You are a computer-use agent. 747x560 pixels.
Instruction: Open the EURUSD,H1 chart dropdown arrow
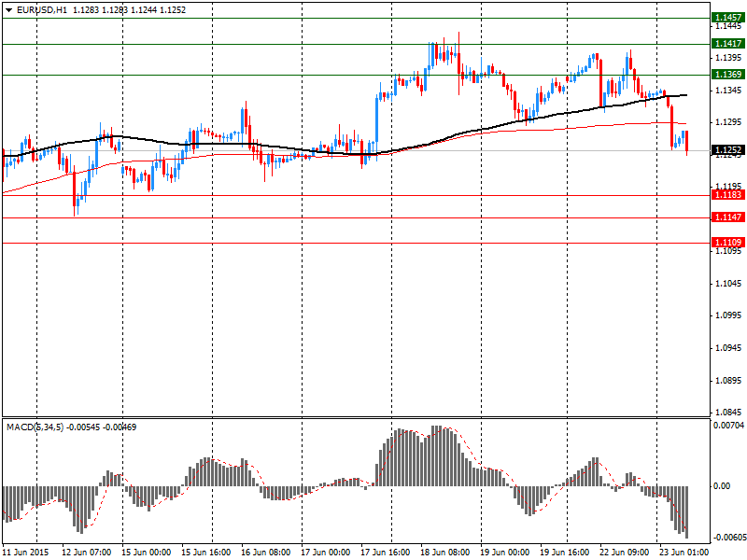point(8,10)
